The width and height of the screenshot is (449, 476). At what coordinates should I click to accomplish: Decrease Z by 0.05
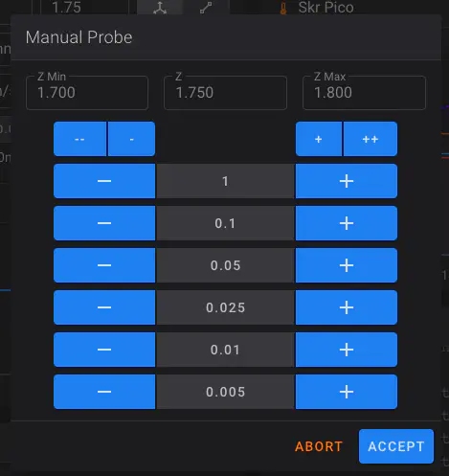pos(104,265)
